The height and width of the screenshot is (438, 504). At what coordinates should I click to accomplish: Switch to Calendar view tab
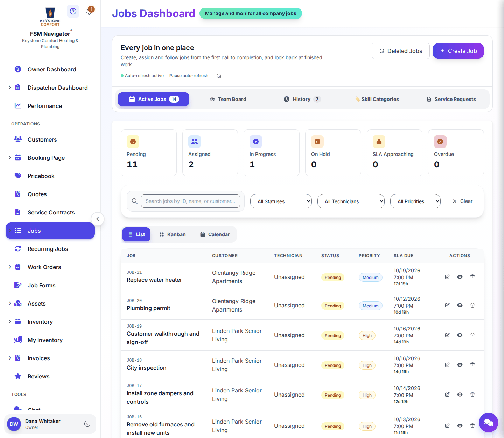tap(215, 234)
